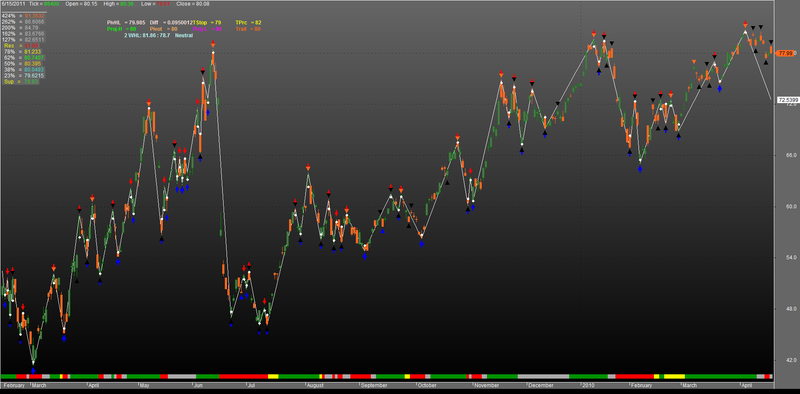
Task: Click the orange down arrow above August peak
Action: point(308,167)
